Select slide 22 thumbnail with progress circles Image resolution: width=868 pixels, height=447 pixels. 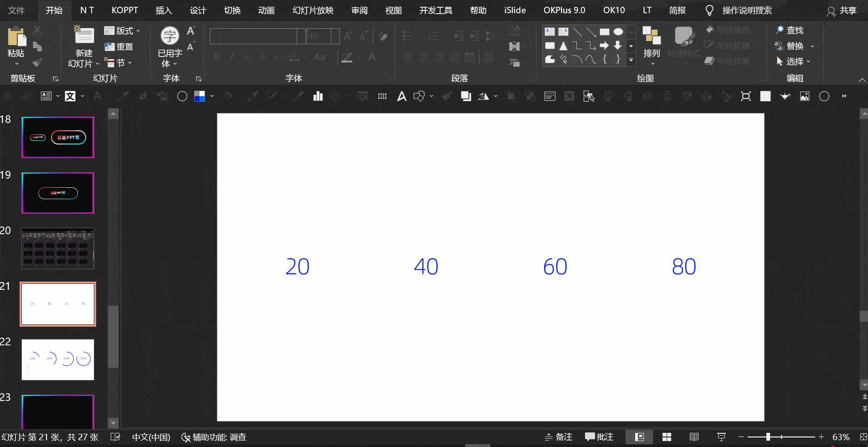[x=58, y=360]
